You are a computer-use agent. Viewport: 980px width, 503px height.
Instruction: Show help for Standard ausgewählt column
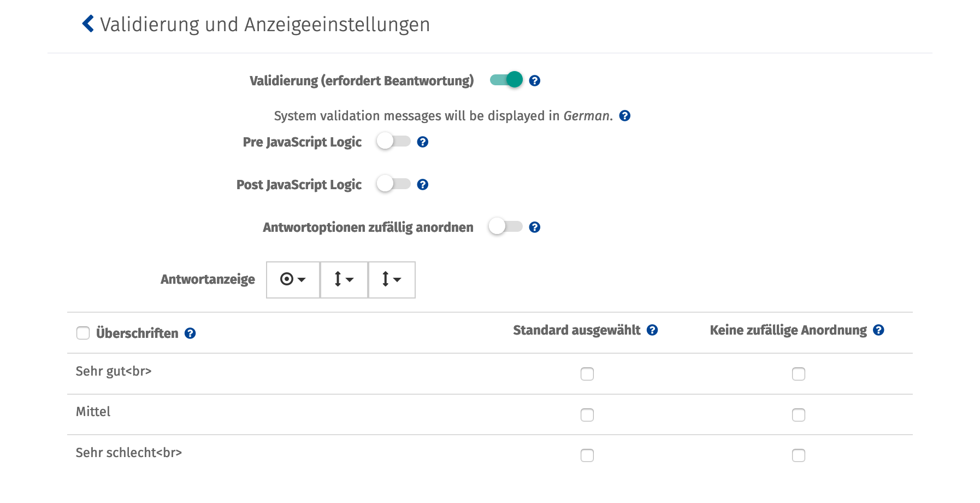pos(652,330)
